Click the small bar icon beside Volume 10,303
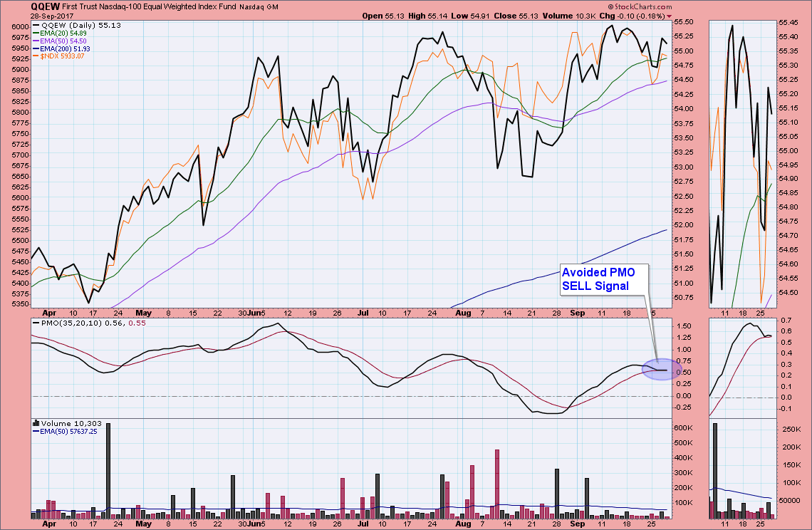The height and width of the screenshot is (530, 812). (x=36, y=423)
